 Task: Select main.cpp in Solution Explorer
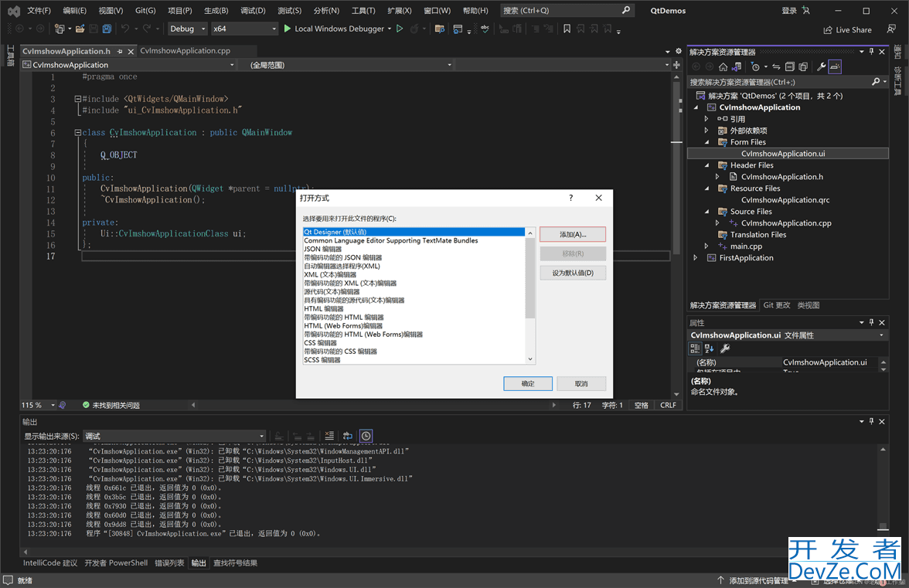746,246
